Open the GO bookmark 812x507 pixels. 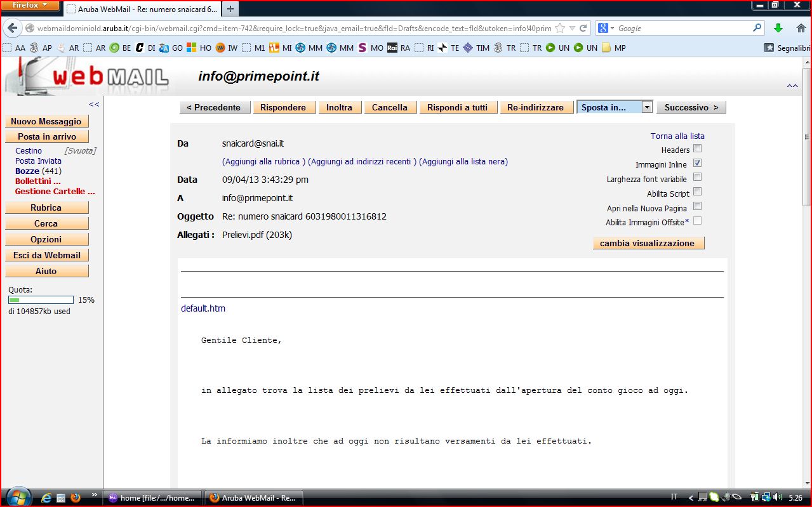(171, 48)
